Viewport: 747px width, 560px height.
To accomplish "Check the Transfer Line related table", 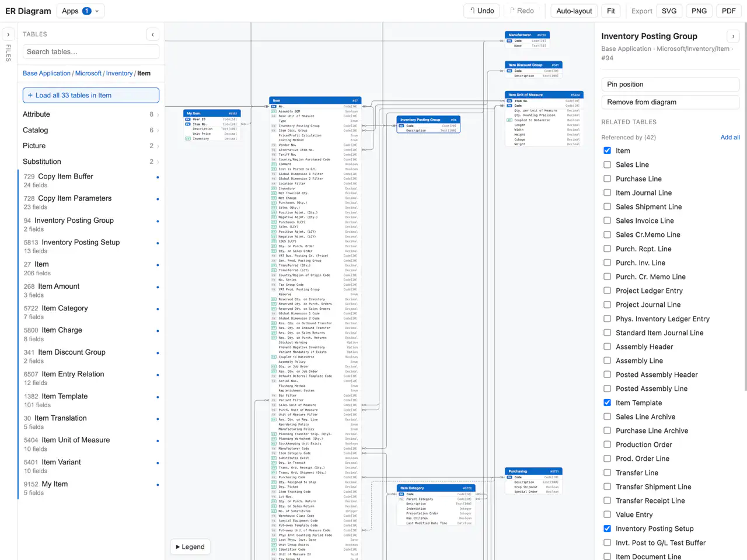I will coord(607,473).
